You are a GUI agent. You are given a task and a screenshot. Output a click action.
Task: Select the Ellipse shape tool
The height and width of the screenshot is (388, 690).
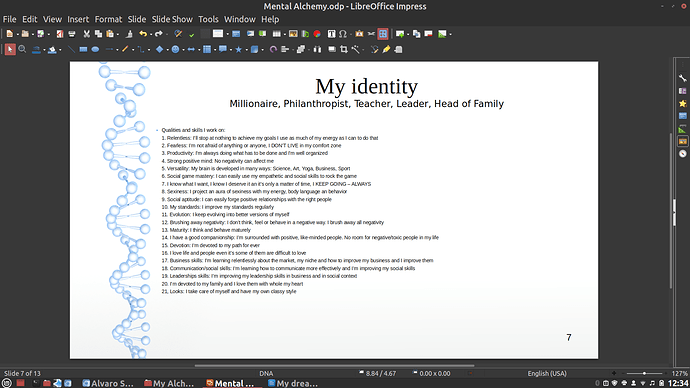pos(95,50)
